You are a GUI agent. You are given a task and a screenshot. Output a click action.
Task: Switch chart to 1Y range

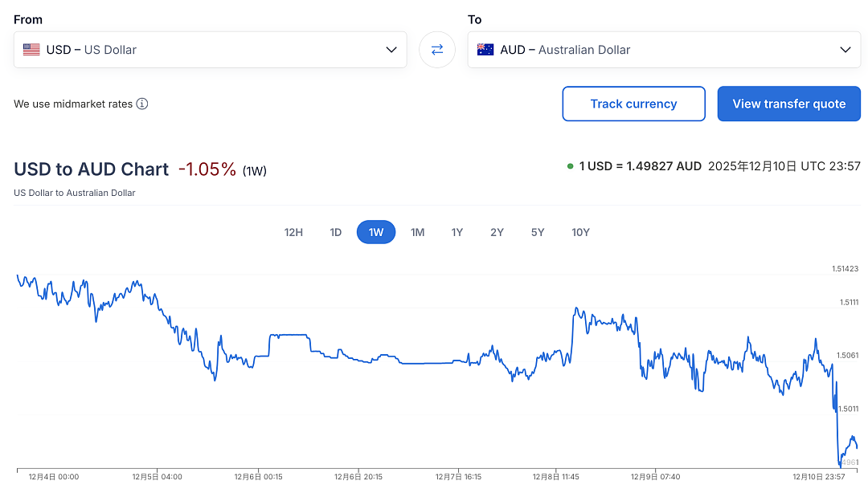pos(457,232)
